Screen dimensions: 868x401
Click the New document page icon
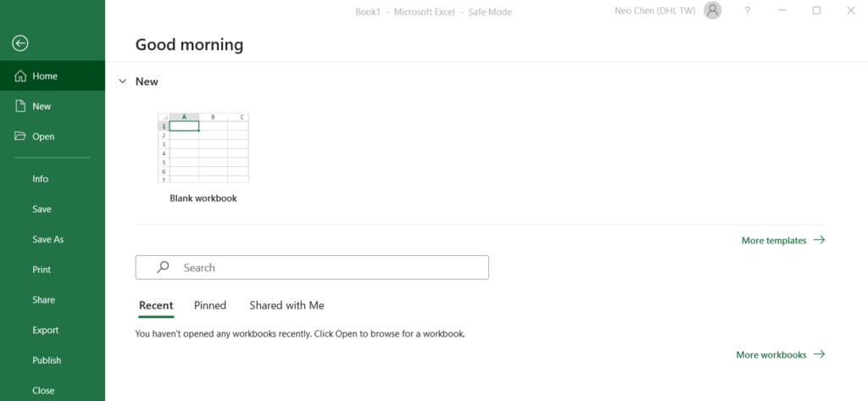20,106
